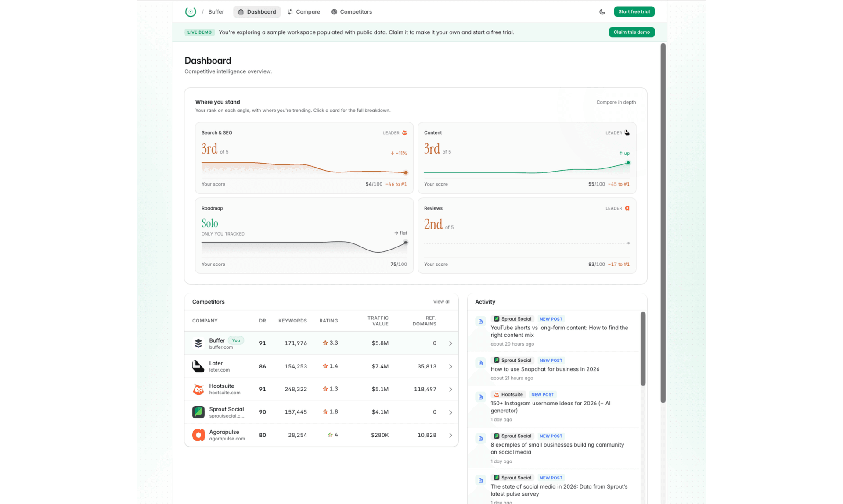Click the Hootsuite owl logo in the table
The height and width of the screenshot is (504, 843).
pos(198,389)
